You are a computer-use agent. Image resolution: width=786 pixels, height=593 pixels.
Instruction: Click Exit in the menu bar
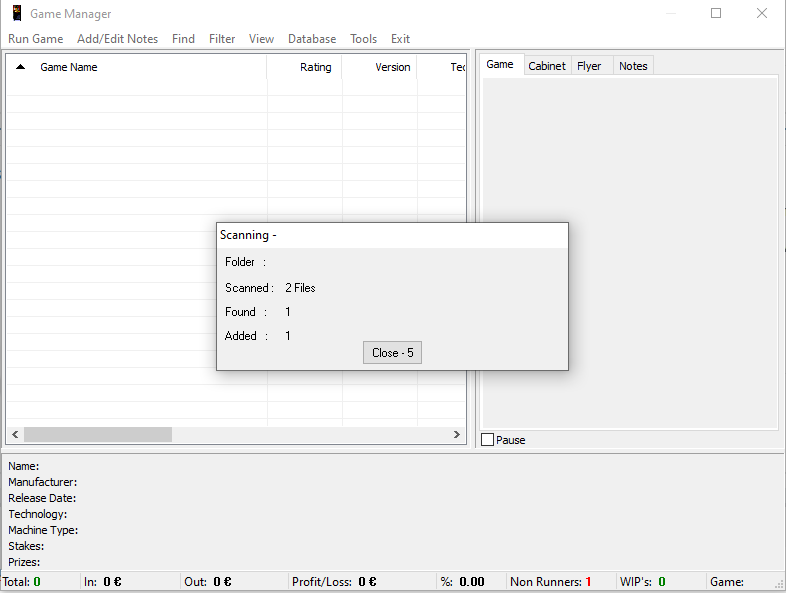[400, 39]
